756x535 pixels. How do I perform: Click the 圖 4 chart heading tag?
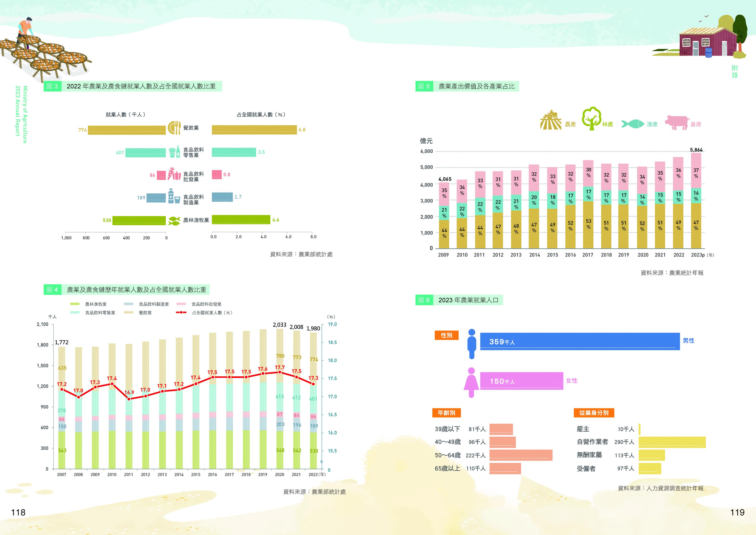tap(52, 290)
